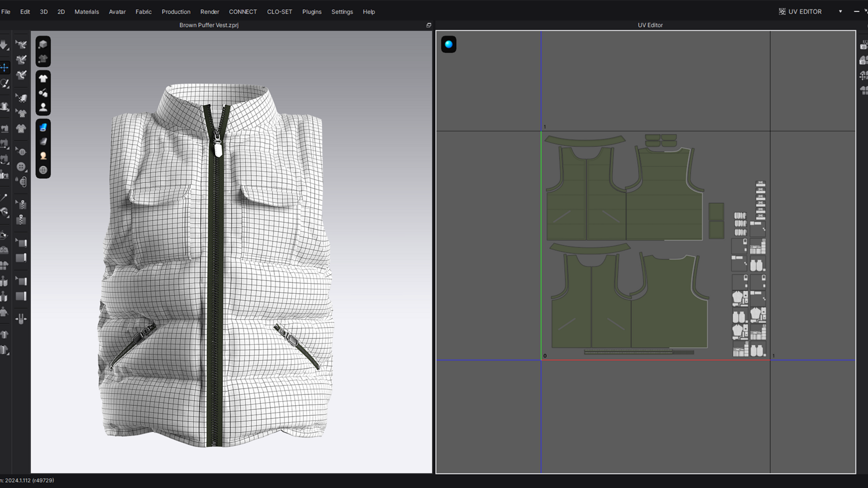
Task: Pick the round four-hole Button tool
Action: [x=21, y=167]
